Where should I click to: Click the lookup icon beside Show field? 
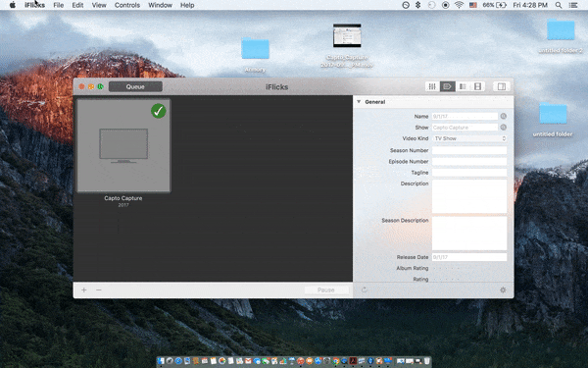tap(504, 128)
